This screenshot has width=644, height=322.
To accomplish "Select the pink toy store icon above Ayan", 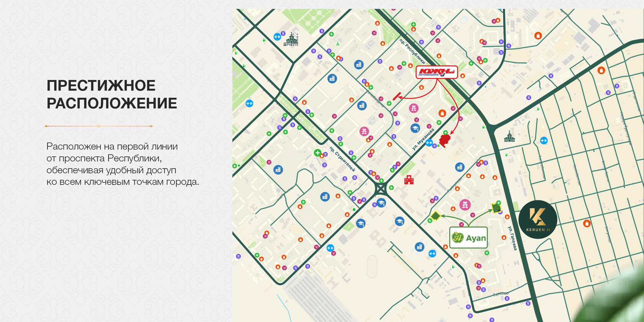I will (465, 205).
